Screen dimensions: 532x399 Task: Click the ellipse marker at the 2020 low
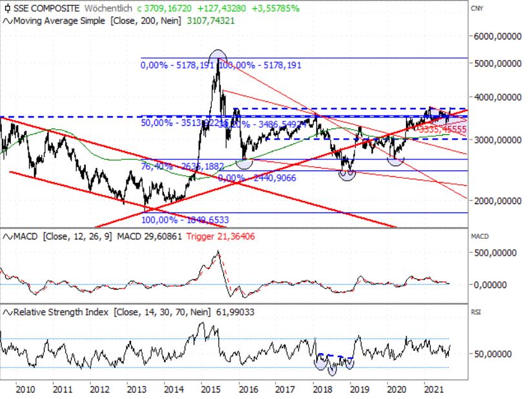396,161
